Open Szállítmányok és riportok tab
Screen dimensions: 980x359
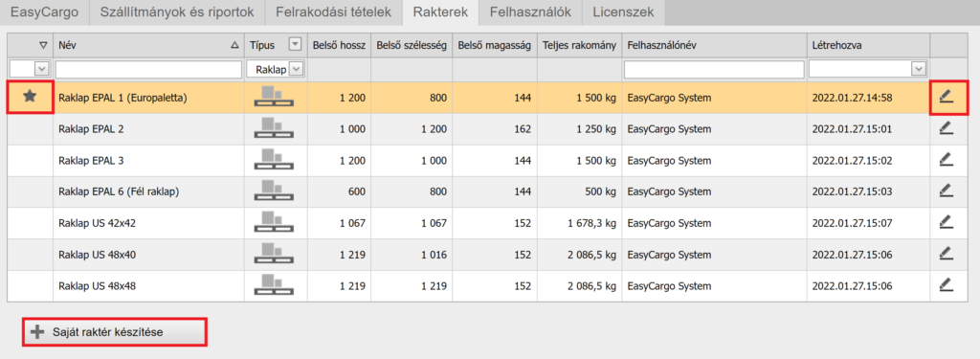[x=176, y=11]
